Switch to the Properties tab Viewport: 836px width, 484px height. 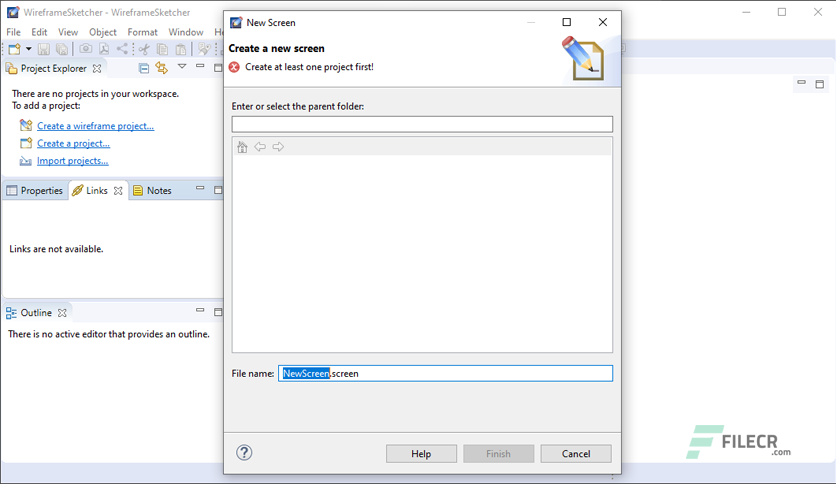coord(35,190)
